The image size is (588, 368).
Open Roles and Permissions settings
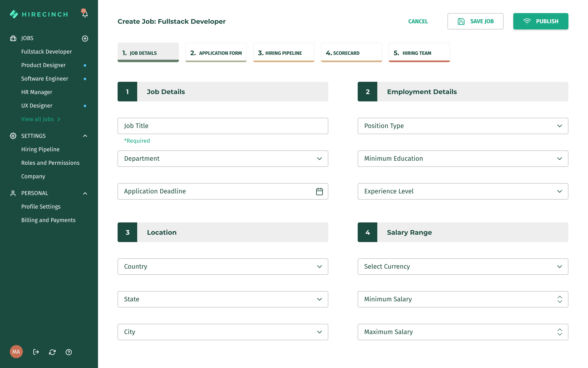[50, 163]
